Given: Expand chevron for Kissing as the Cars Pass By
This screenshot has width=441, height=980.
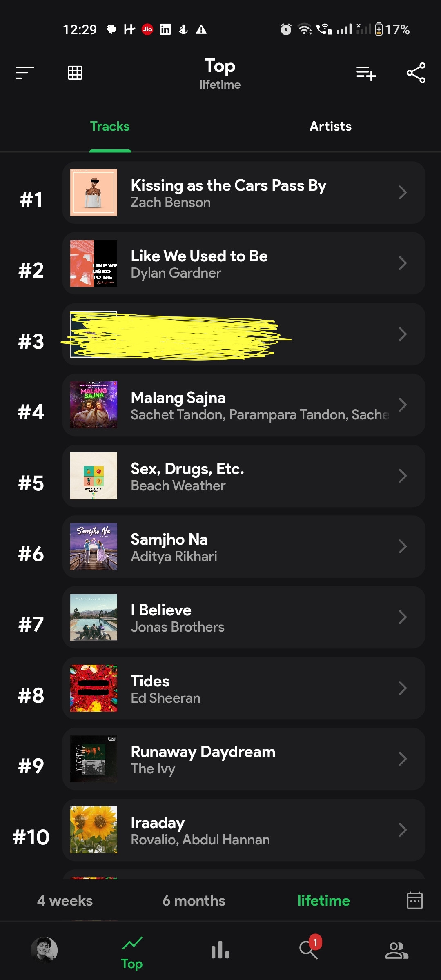Looking at the screenshot, I should tap(403, 192).
